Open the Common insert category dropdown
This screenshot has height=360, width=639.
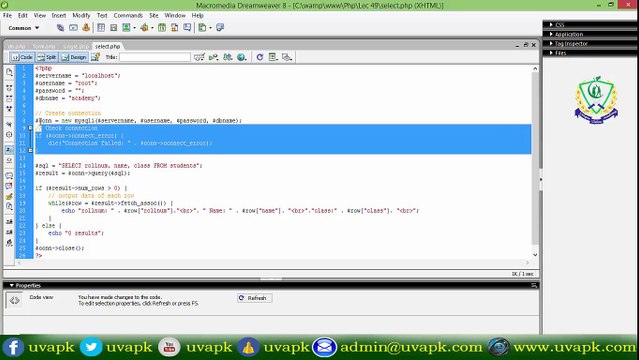pyautogui.click(x=24, y=28)
